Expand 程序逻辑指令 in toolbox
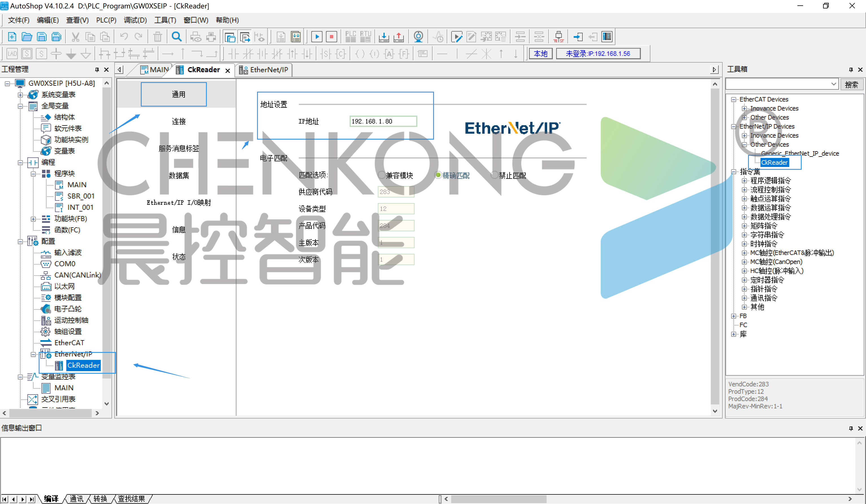The image size is (866, 504). (744, 181)
